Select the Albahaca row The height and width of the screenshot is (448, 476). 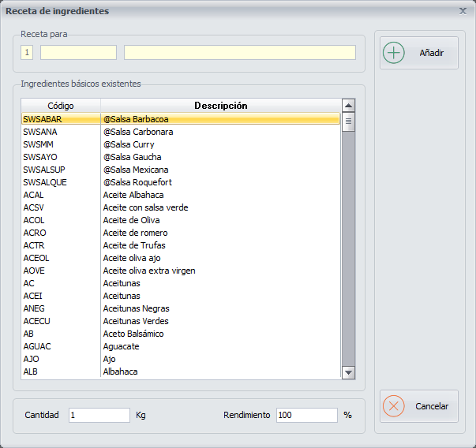click(121, 371)
